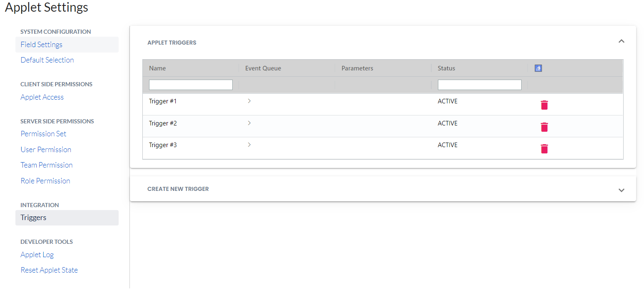Open the Permission Set page
Screen dimensions: 644x293
43,134
